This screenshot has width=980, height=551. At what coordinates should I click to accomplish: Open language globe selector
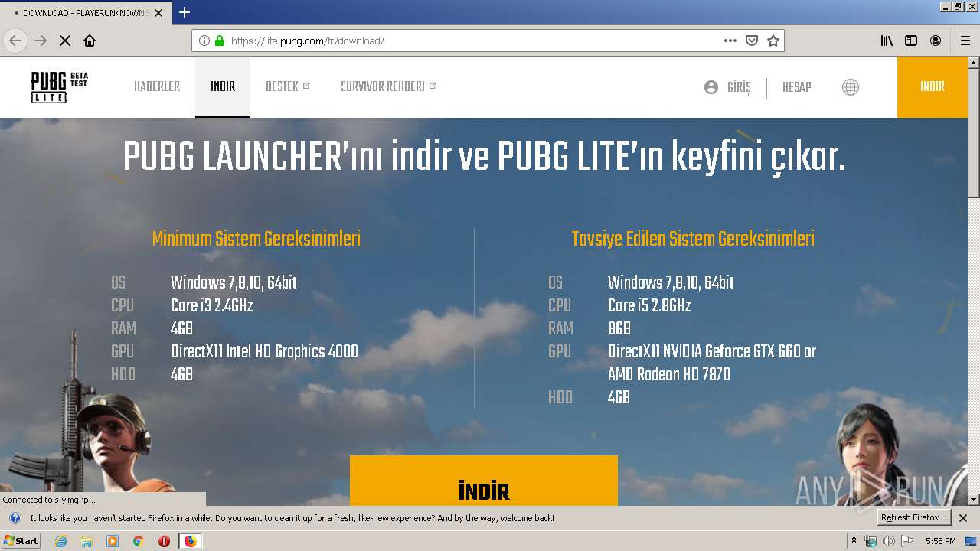[x=850, y=87]
